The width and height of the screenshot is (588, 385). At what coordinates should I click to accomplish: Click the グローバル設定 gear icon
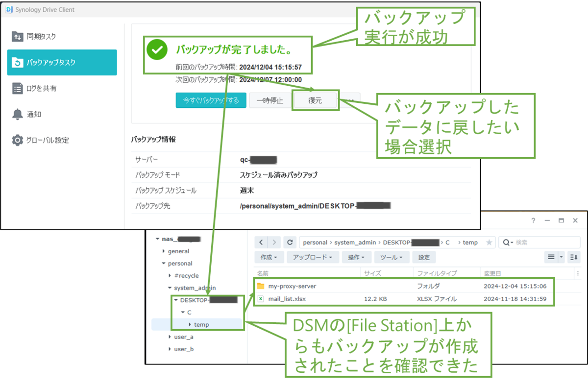click(x=18, y=140)
